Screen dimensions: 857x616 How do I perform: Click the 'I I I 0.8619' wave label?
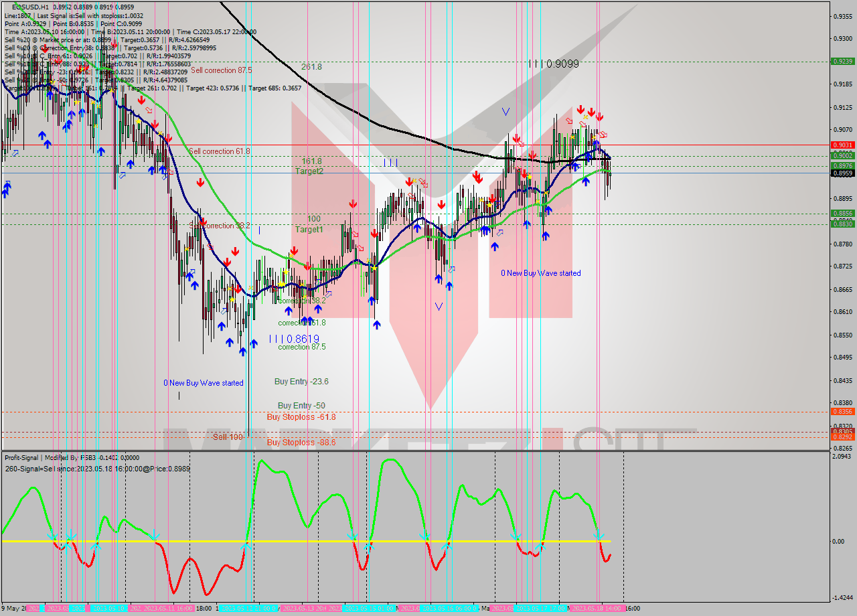[294, 339]
